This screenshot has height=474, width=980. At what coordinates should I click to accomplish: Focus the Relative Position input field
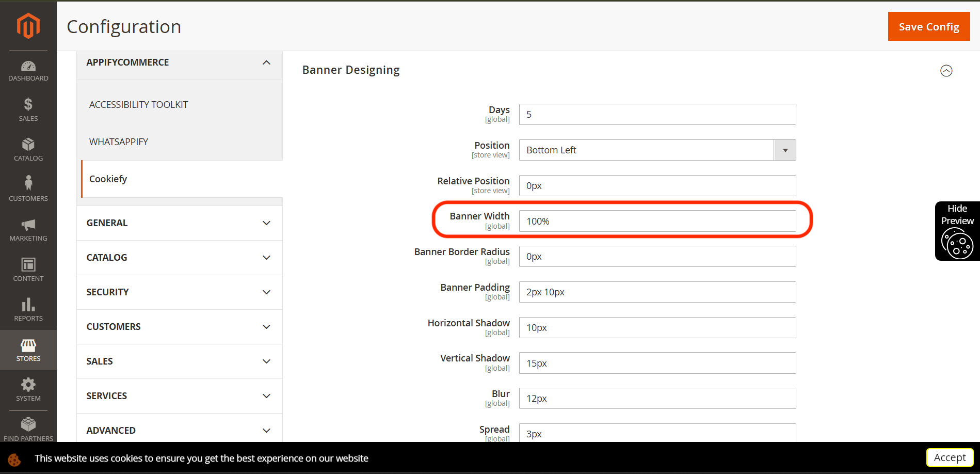tap(657, 186)
